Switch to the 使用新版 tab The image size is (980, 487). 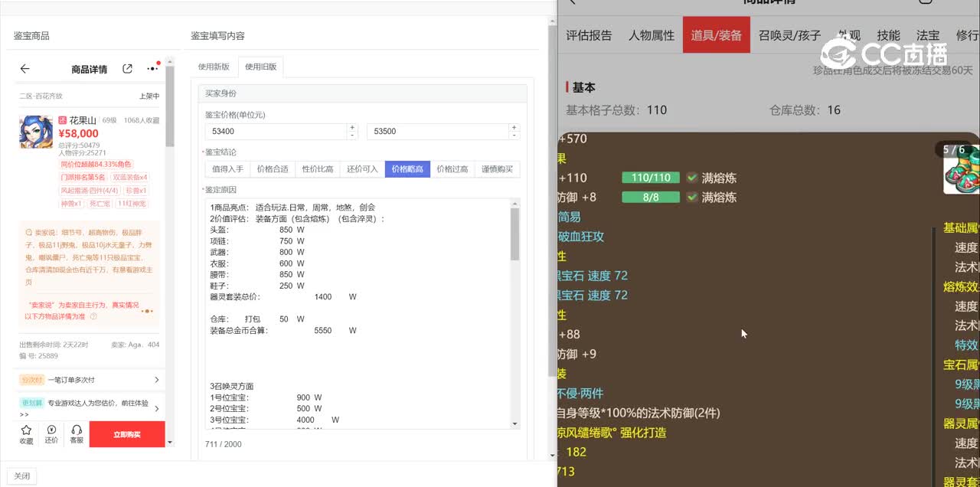click(214, 67)
